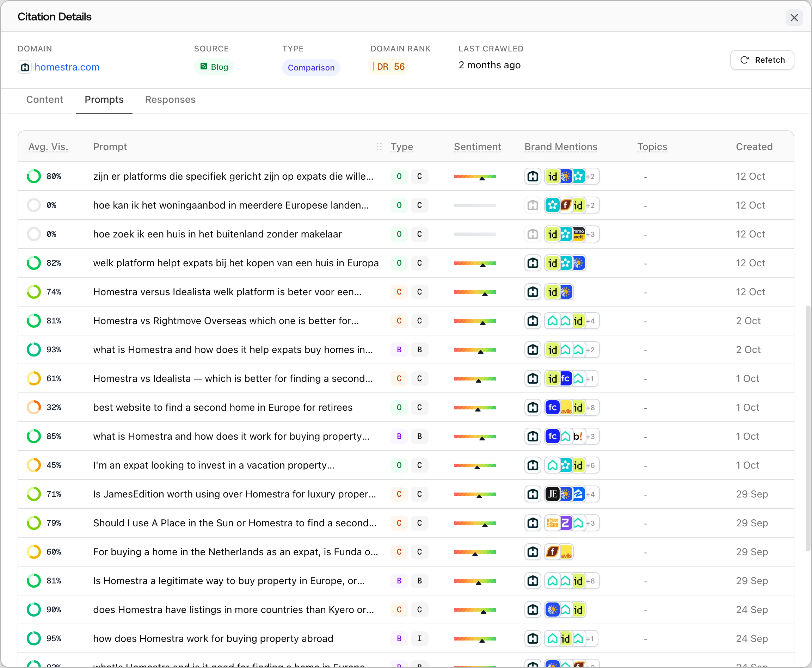Click the homestra favicon beside the domain
This screenshot has width=812, height=668.
tap(25, 67)
